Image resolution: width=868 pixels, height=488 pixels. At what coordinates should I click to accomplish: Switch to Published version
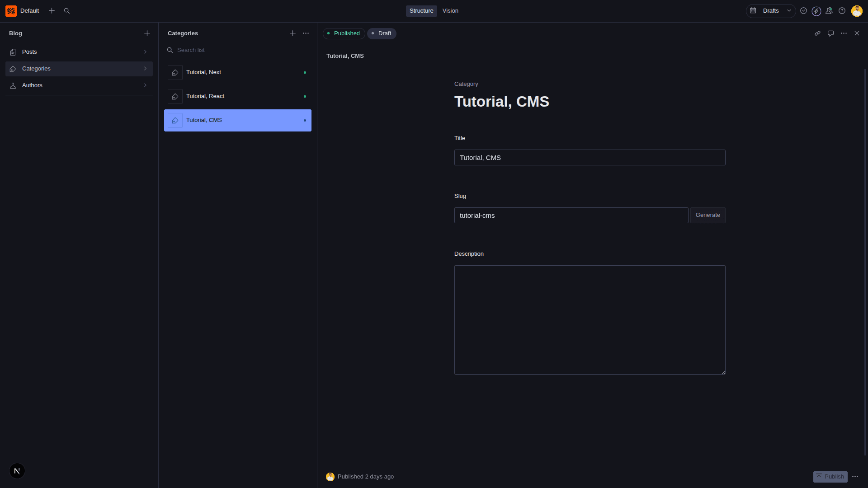pyautogui.click(x=344, y=33)
